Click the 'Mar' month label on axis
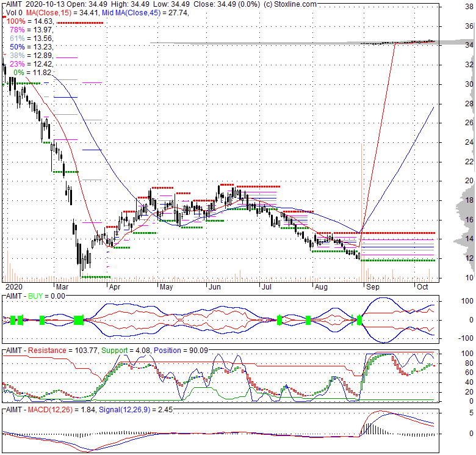Viewport: 476px width, 455px height. (x=62, y=286)
